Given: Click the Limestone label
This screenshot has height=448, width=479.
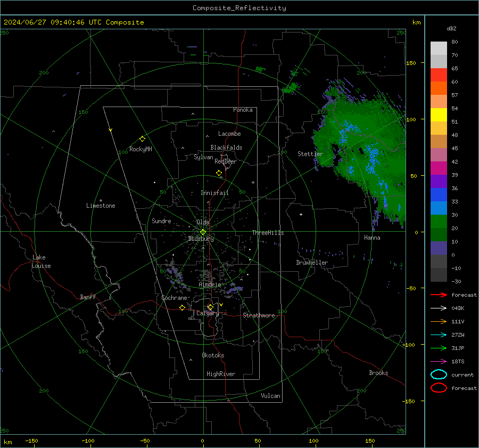Looking at the screenshot, I should 101,206.
